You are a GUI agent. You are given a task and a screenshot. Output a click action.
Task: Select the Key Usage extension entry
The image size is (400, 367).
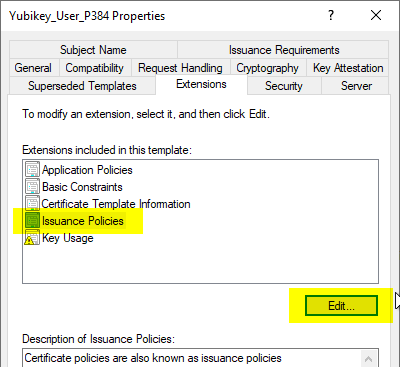click(68, 238)
